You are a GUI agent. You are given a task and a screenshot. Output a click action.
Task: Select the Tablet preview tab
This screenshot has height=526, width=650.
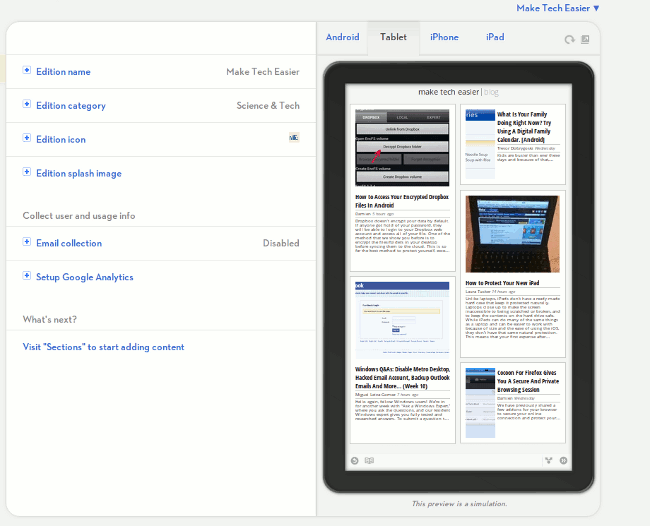point(393,37)
